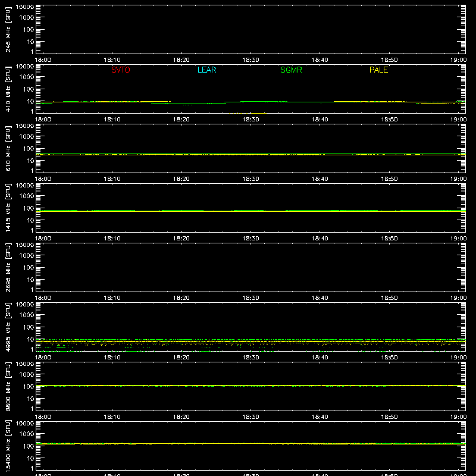Viewport: 476px width, 476px height.
Task: Select 18:10 tick label under 2695 MHz panel
Action: 112,298
